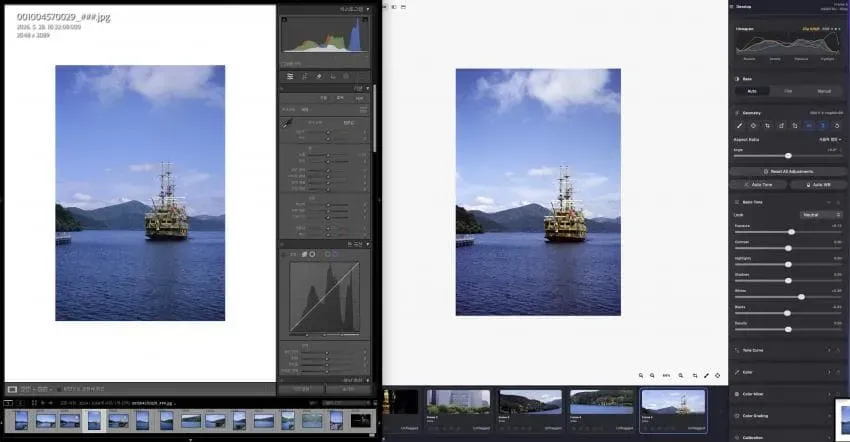Collapse the Lightroom histogram panel header
Viewport: 850px width, 442px height.
tap(368, 9)
